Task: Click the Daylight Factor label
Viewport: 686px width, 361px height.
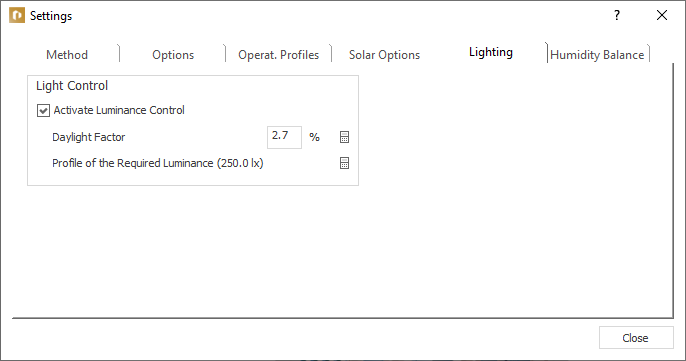Action: (x=89, y=137)
